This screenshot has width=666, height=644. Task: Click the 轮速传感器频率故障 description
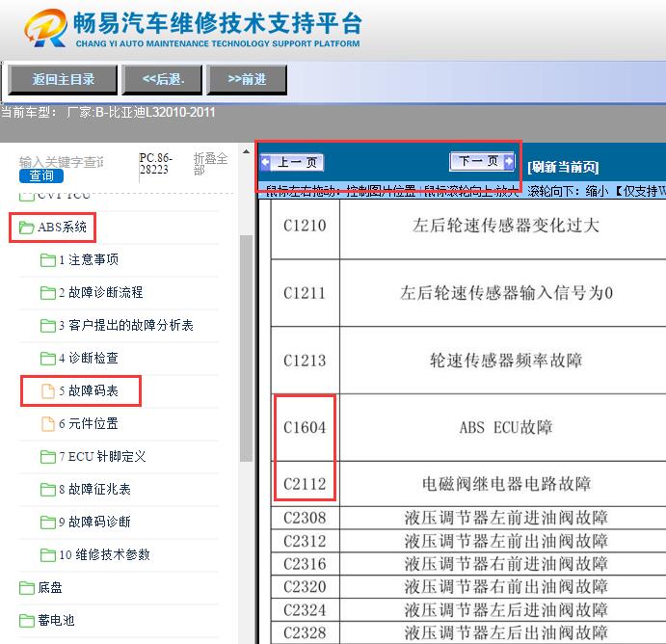[505, 361]
